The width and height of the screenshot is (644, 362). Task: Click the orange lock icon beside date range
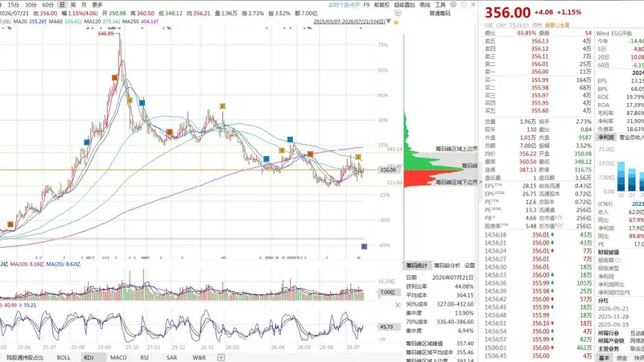pos(396,22)
